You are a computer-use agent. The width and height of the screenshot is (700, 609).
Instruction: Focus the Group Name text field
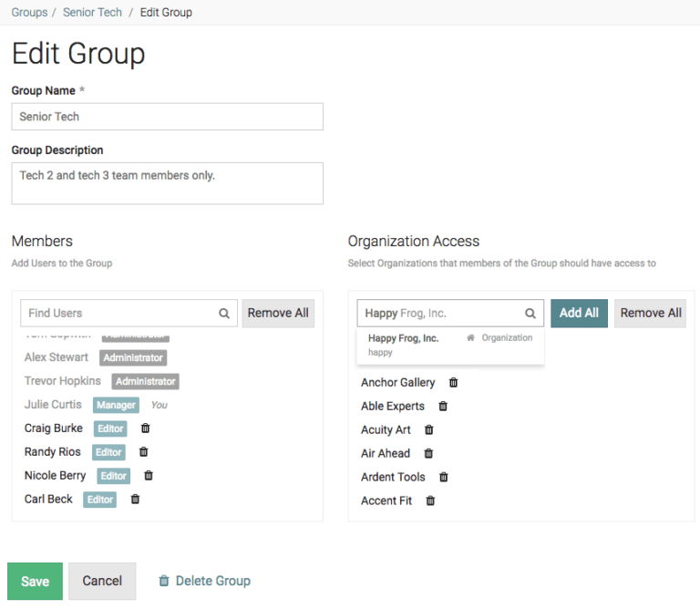pyautogui.click(x=167, y=117)
